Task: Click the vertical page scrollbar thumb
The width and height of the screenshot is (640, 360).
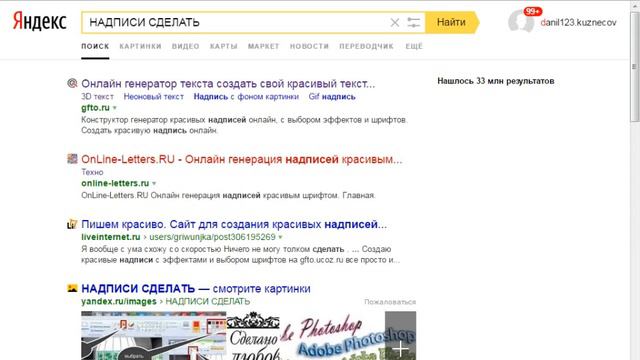Action: pyautogui.click(x=634, y=67)
